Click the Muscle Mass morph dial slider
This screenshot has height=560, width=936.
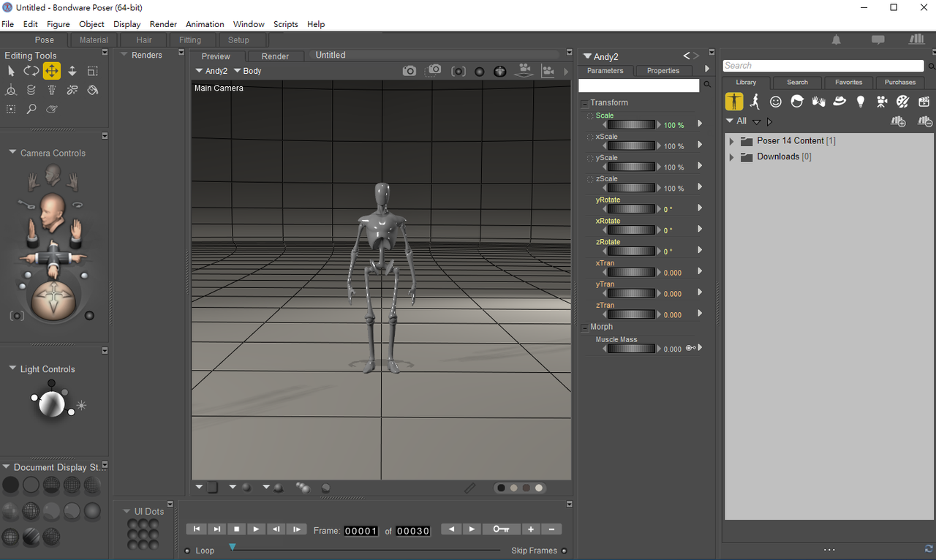(632, 349)
